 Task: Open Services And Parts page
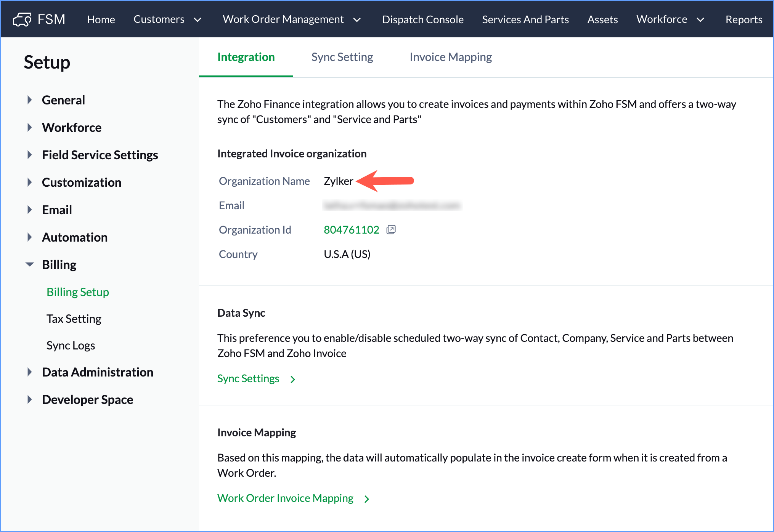coord(525,19)
